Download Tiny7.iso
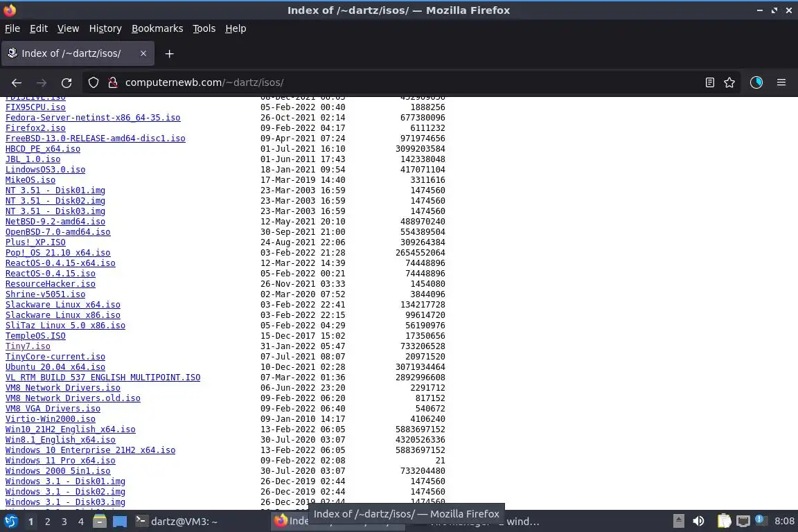Viewport: 798px width, 532px height. tap(28, 346)
